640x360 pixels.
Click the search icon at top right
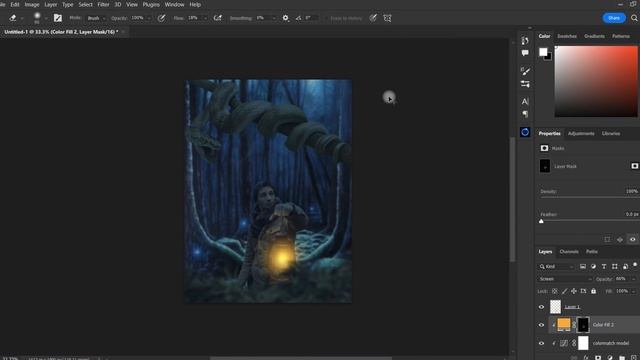click(634, 18)
